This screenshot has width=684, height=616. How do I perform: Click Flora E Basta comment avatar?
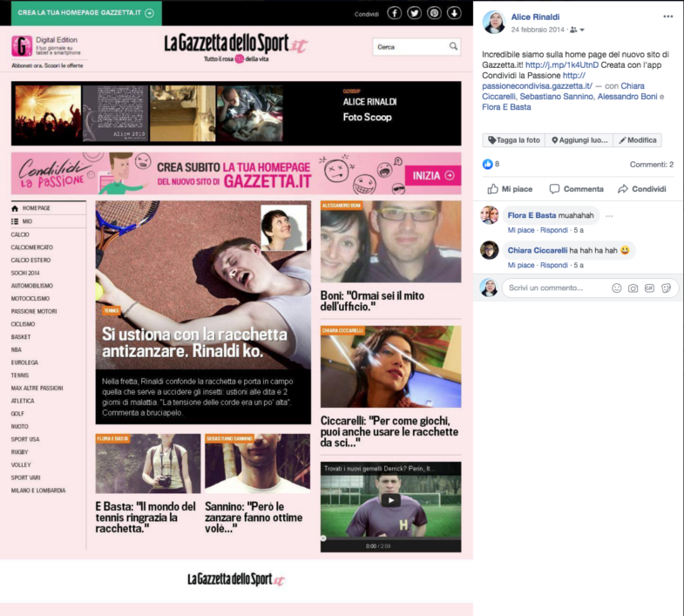[490, 215]
